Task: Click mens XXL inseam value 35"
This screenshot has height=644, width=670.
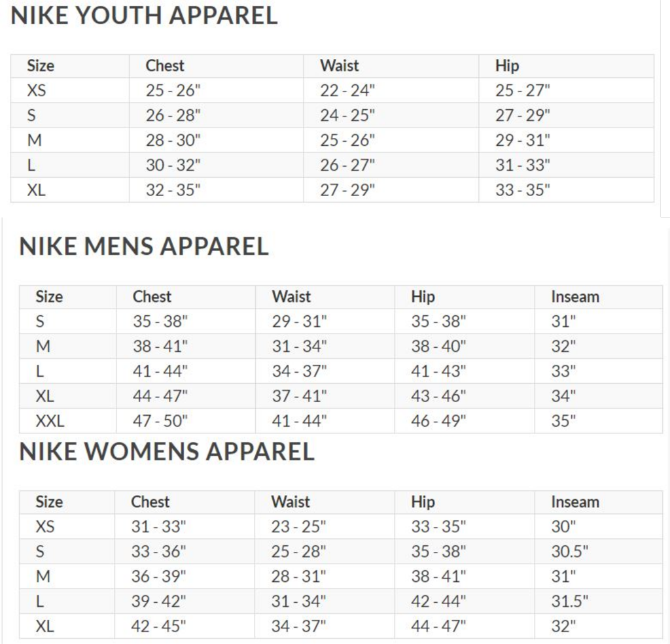Action: pyautogui.click(x=563, y=421)
